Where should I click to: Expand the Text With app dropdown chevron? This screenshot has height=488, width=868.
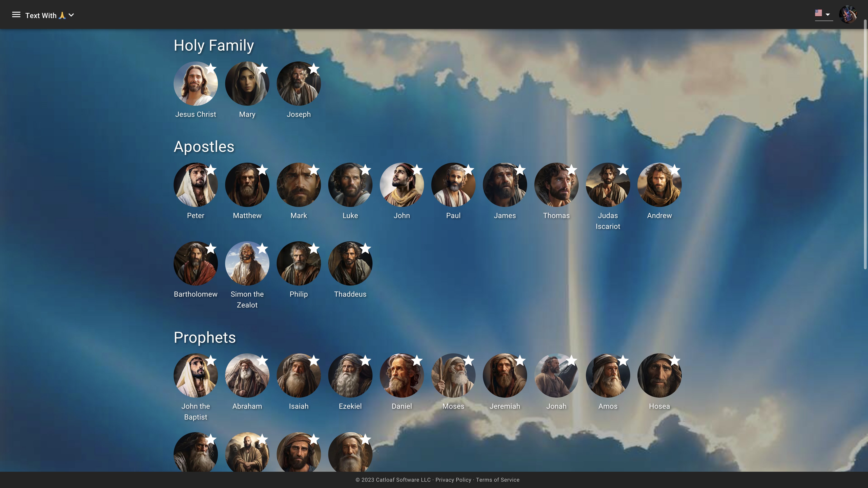71,15
